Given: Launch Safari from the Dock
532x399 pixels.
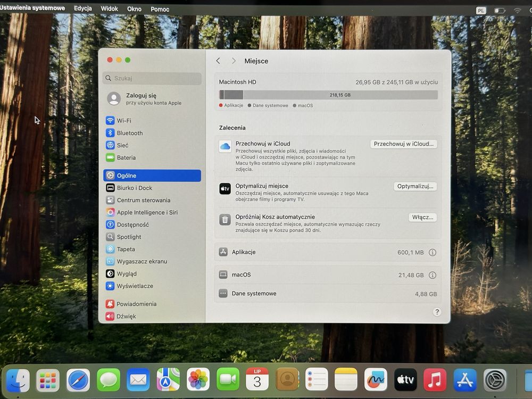Looking at the screenshot, I should click(78, 380).
